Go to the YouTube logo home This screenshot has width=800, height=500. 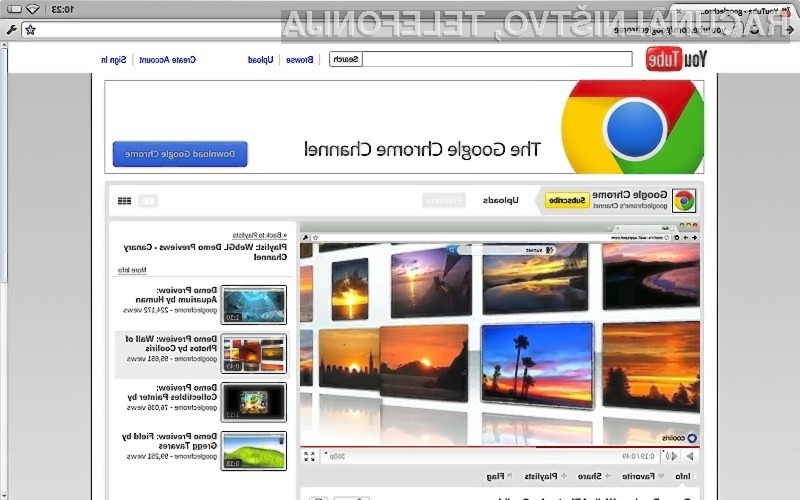point(676,59)
